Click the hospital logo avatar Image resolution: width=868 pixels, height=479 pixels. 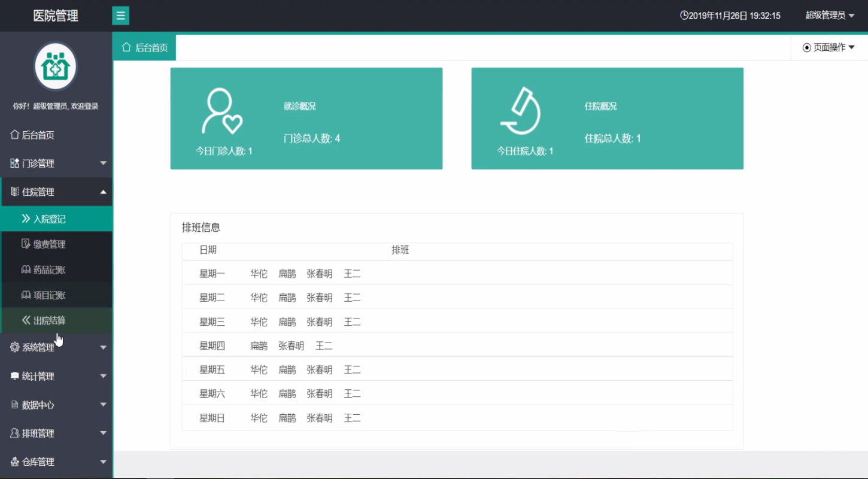(56, 66)
